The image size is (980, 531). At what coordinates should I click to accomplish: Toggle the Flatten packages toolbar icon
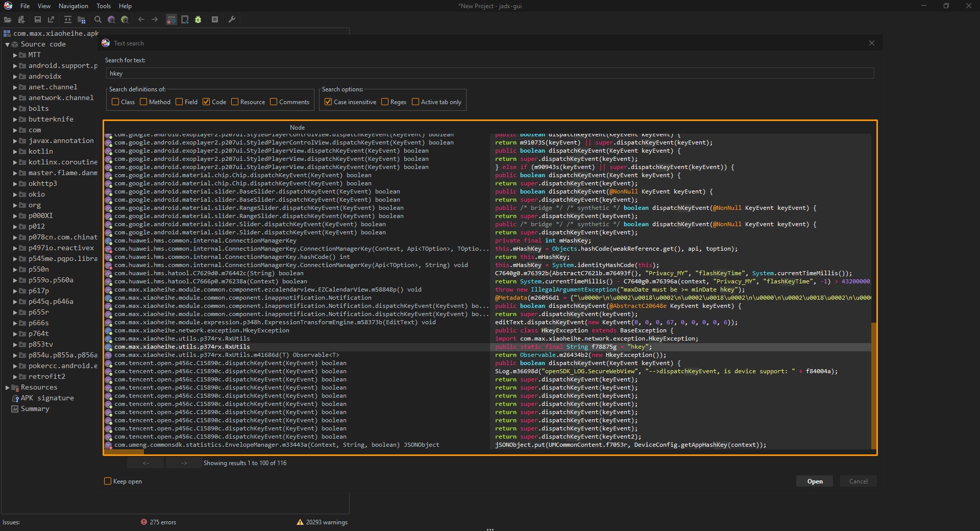click(81, 19)
